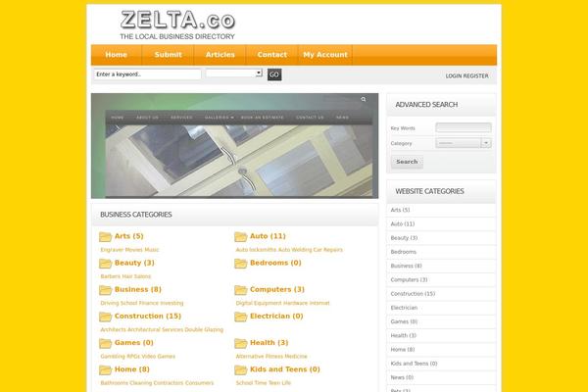The height and width of the screenshot is (392, 588).
Task: Select 'Construction (15)' in sidebar list
Action: [x=413, y=294]
